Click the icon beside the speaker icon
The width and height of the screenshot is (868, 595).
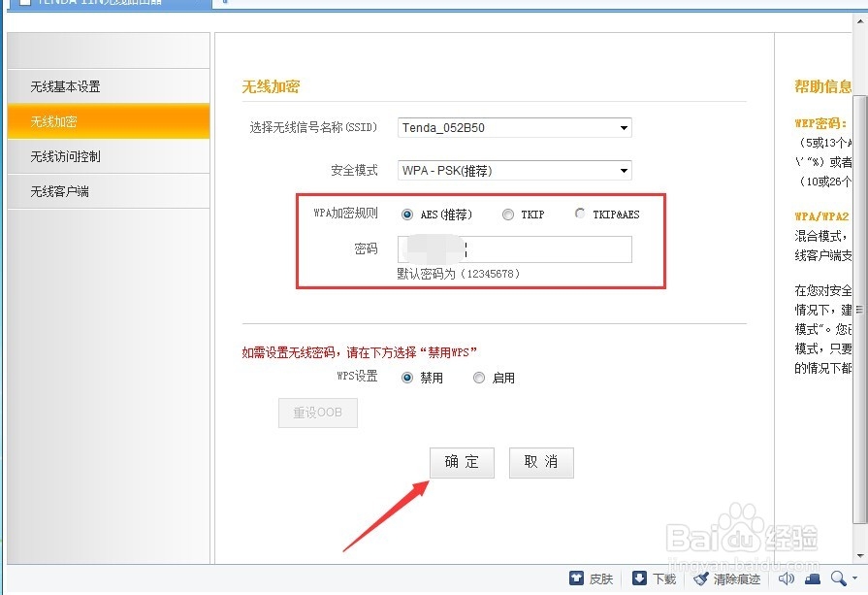pyautogui.click(x=811, y=578)
